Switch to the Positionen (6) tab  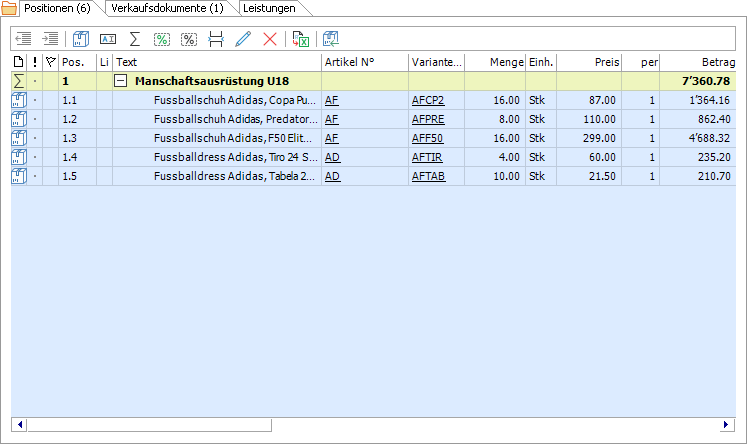(57, 8)
